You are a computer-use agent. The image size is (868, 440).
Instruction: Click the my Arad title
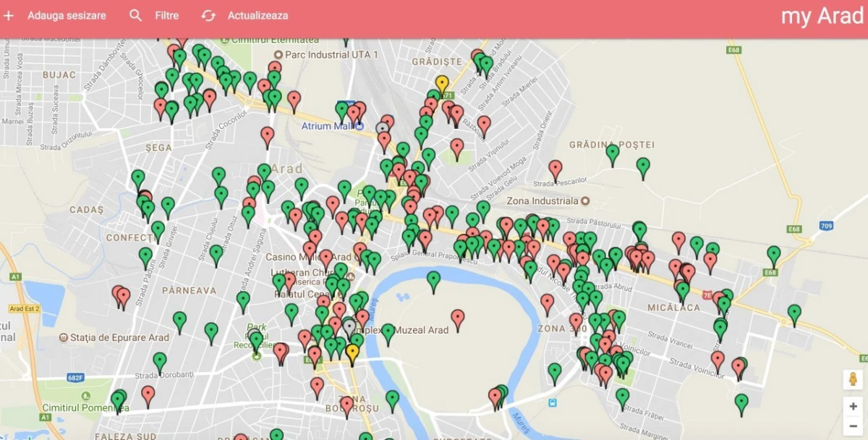pyautogui.click(x=822, y=16)
